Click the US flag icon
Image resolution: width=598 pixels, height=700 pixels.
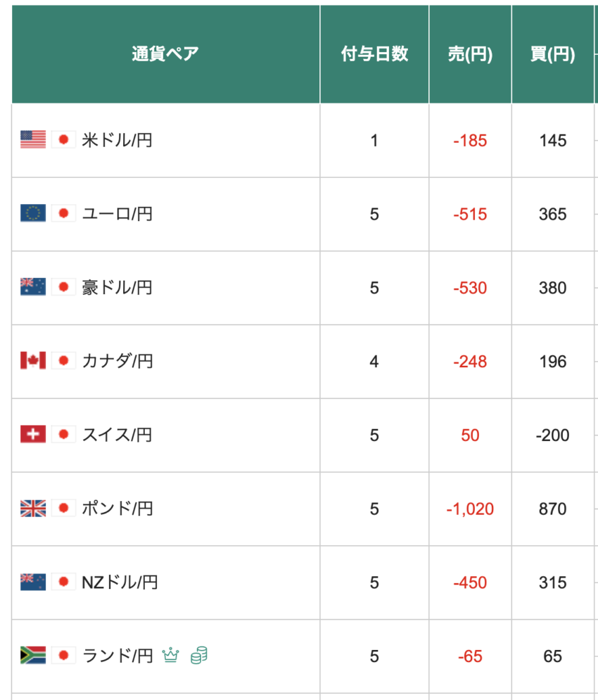(33, 140)
